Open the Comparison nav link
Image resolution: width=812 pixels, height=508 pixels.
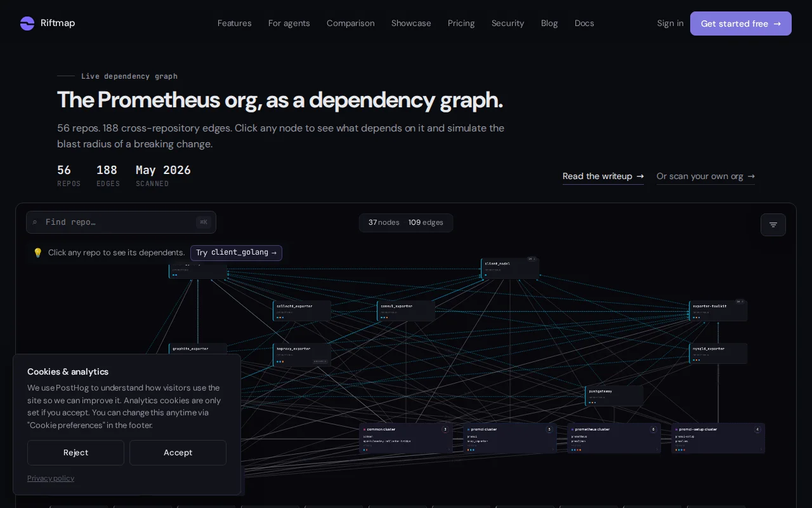point(351,23)
